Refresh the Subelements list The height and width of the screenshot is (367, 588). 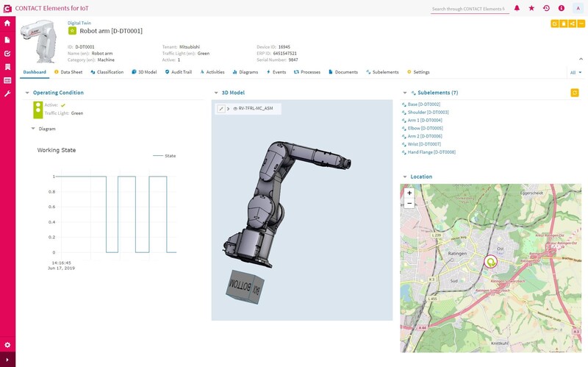[575, 93]
